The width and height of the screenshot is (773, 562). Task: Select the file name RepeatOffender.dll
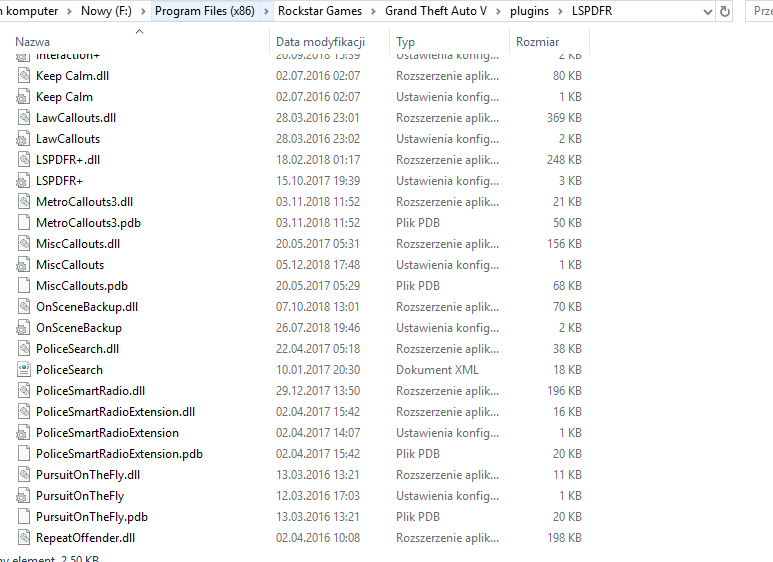[x=85, y=538]
